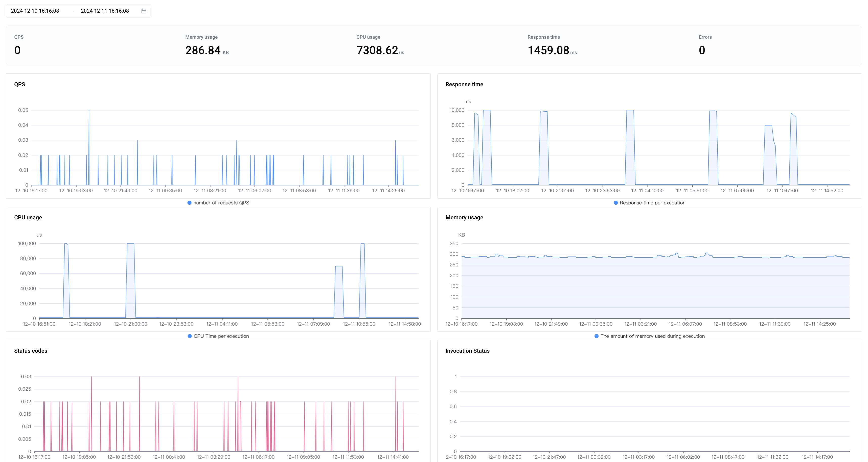The height and width of the screenshot is (462, 868).
Task: Click the Invocation Status chart title
Action: click(467, 351)
